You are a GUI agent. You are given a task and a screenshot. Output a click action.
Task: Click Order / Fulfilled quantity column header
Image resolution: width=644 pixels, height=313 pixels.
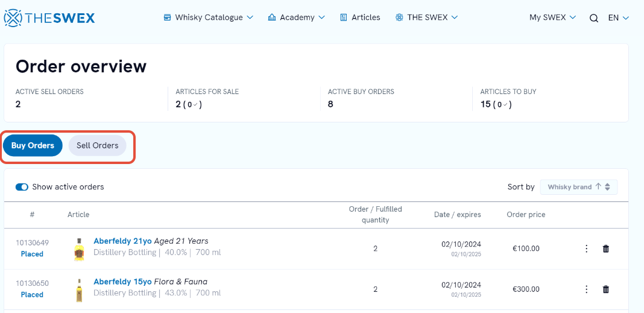pos(376,215)
